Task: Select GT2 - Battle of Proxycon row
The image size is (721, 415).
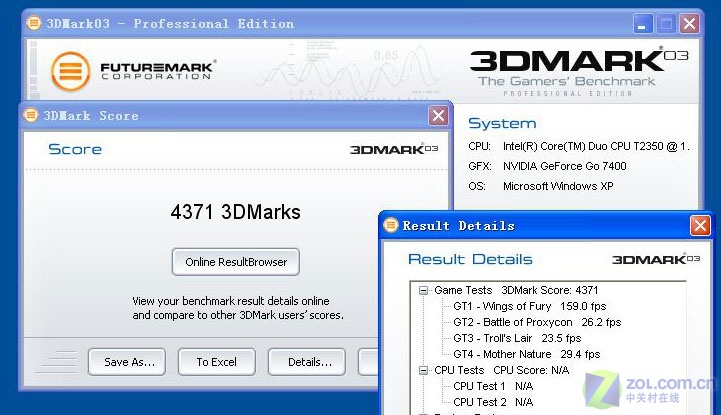Action: 537,322
